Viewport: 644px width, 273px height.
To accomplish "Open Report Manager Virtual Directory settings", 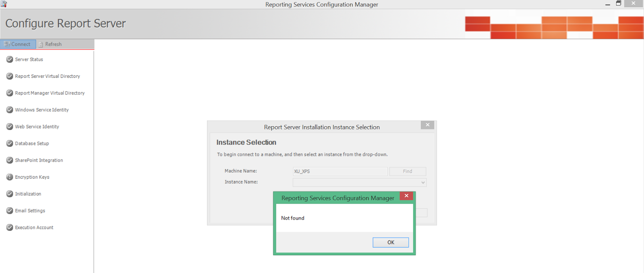I will coord(50,93).
